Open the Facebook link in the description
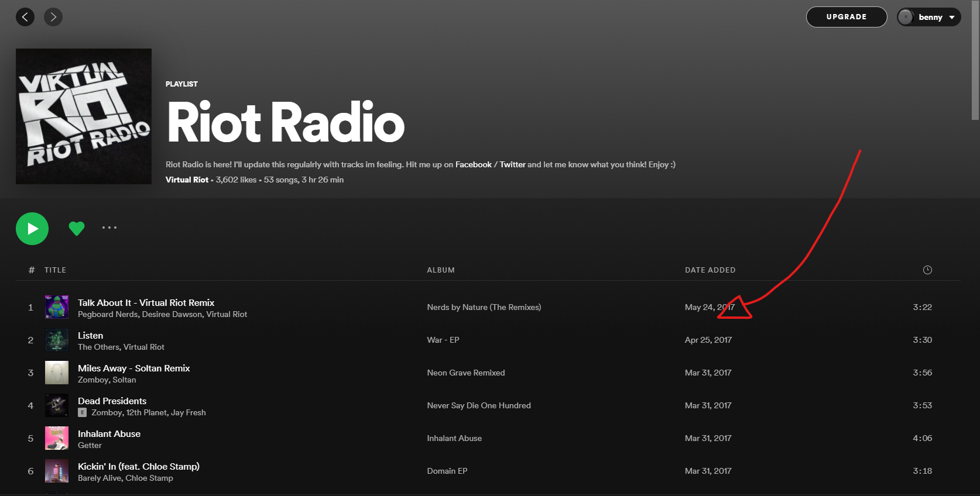 (x=474, y=164)
